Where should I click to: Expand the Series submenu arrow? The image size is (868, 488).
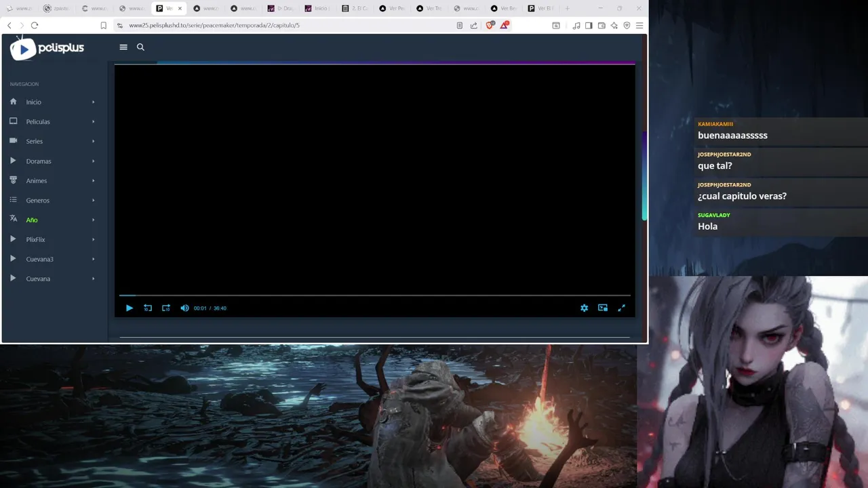point(94,141)
